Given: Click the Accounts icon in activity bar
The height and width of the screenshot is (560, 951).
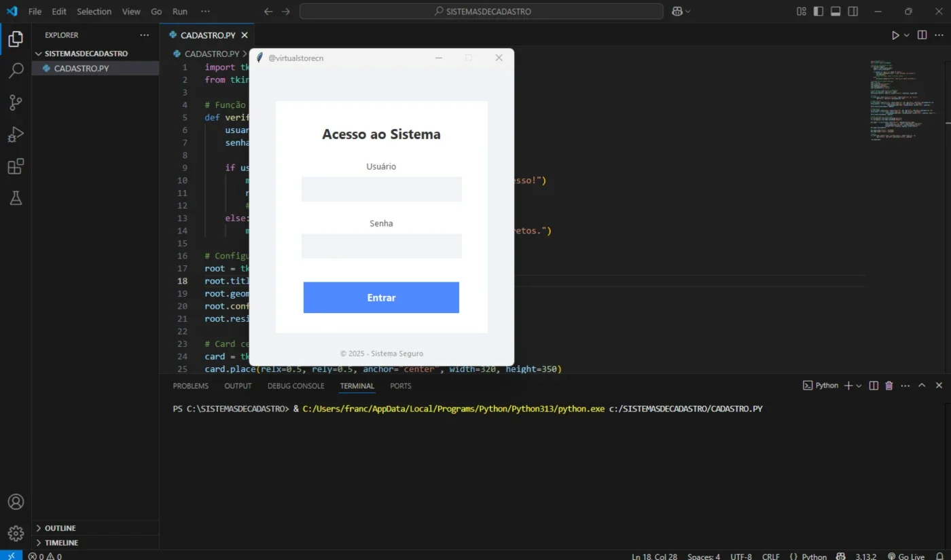Looking at the screenshot, I should pyautogui.click(x=16, y=502).
